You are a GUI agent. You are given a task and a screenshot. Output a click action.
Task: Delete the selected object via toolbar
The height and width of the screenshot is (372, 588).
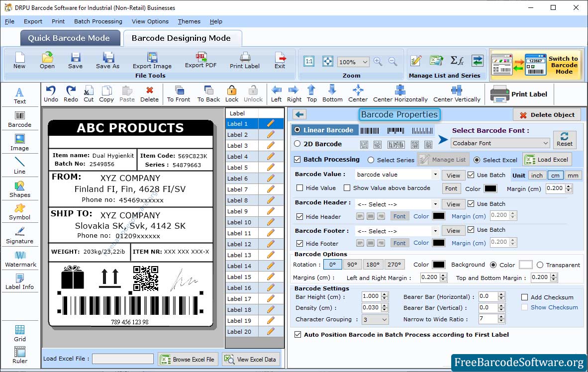click(x=149, y=94)
